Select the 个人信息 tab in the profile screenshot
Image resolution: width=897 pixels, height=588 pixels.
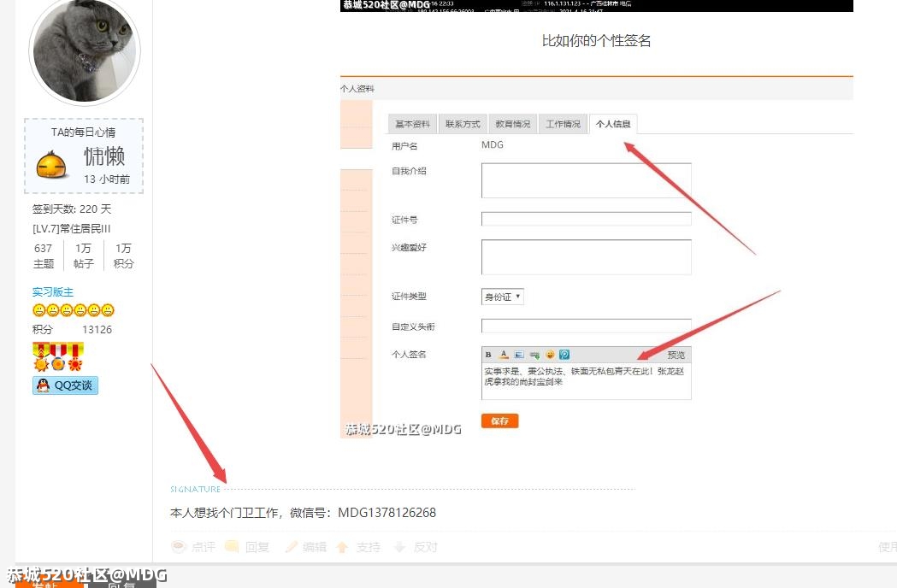coord(613,124)
